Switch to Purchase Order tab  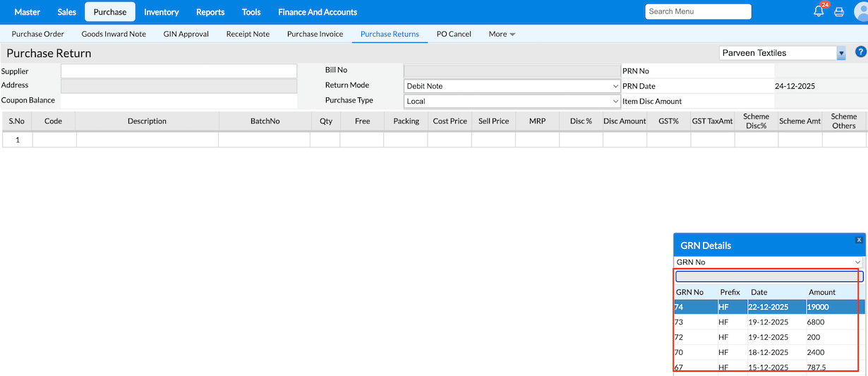38,34
